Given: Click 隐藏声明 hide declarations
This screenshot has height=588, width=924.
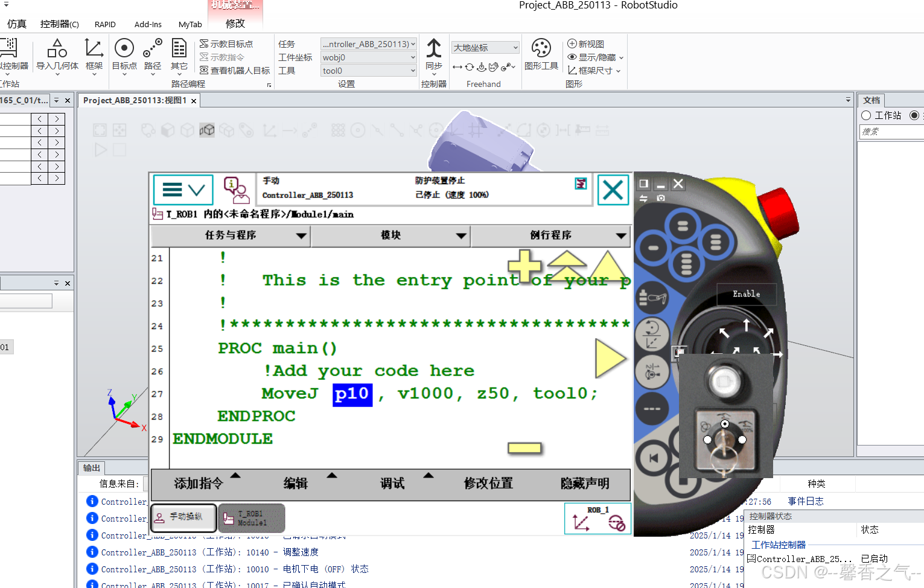Looking at the screenshot, I should click(585, 484).
